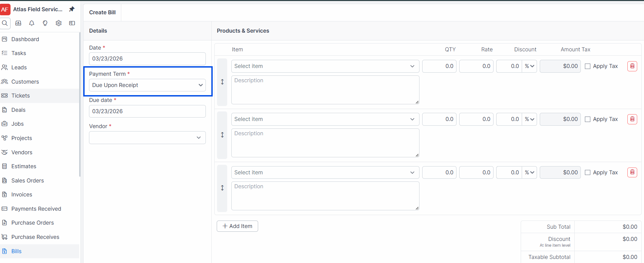Click the Rate field of the second line item

476,119
